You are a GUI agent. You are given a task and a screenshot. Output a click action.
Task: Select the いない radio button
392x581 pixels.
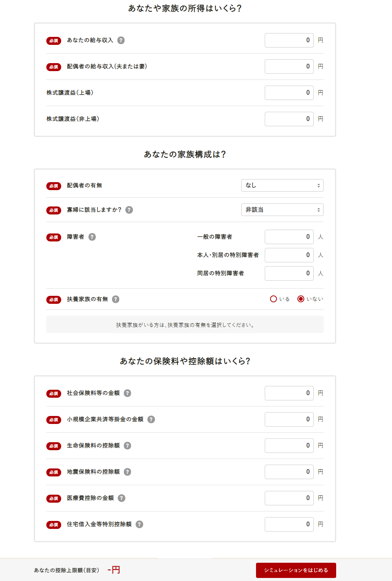click(x=301, y=299)
